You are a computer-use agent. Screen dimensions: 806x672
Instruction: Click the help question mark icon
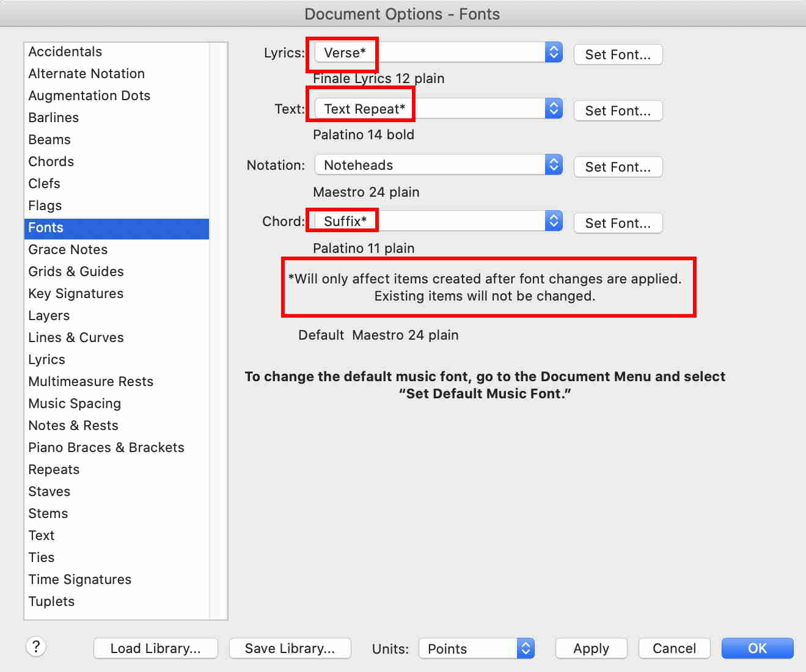[36, 646]
